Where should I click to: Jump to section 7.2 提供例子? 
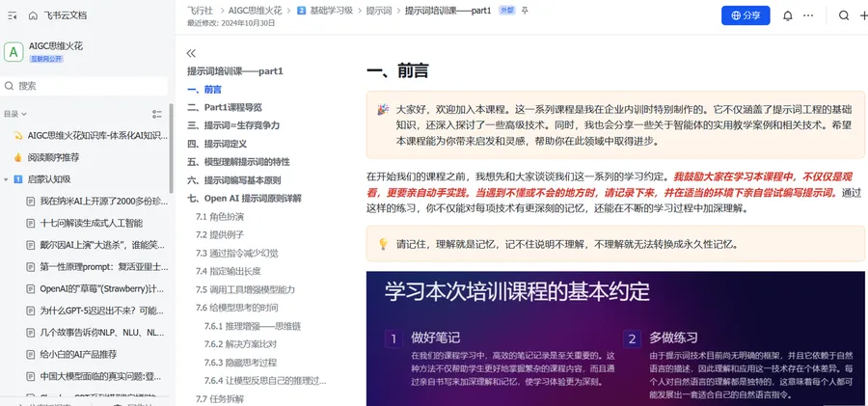click(x=220, y=235)
